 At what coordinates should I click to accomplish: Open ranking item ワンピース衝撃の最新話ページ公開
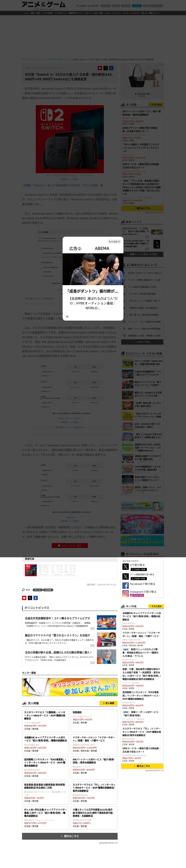tap(144, 280)
